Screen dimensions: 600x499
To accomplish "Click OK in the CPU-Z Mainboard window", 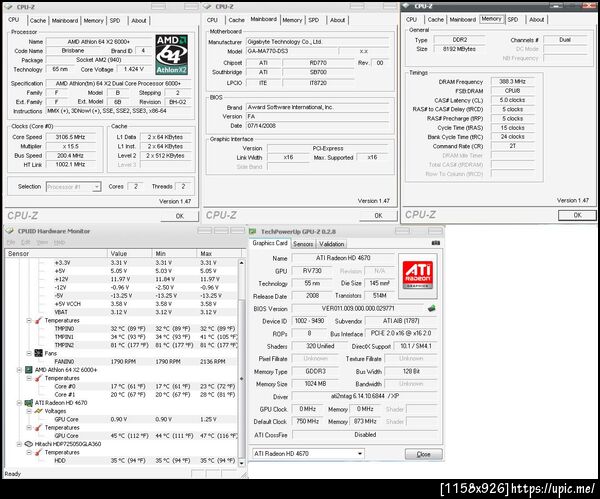I will click(x=378, y=216).
